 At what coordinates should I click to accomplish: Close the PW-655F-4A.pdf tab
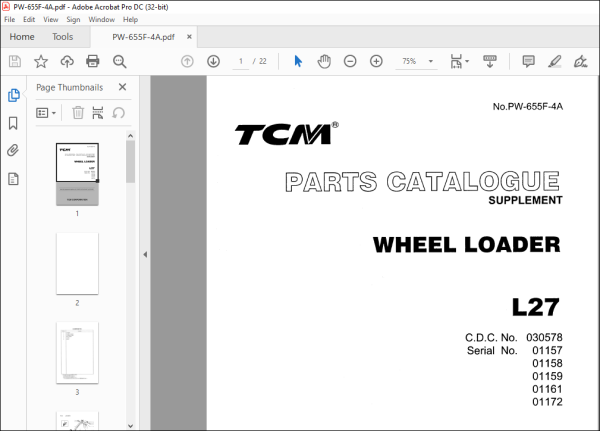(x=189, y=37)
